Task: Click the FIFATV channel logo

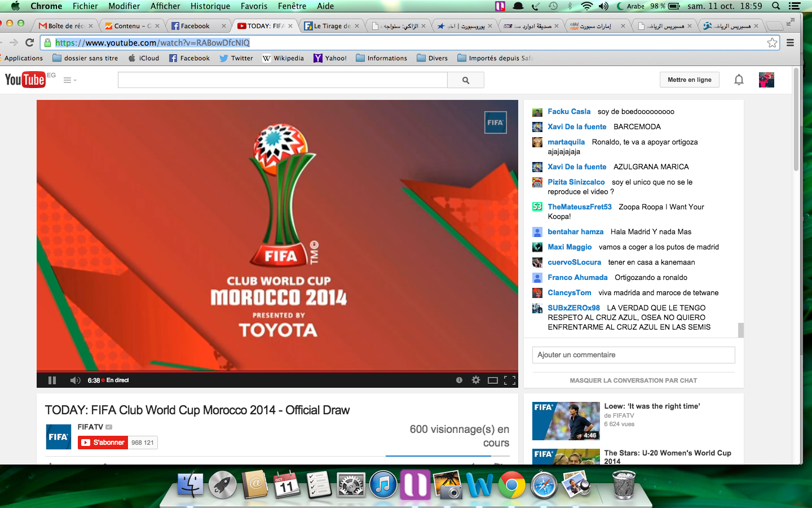Action: click(59, 437)
